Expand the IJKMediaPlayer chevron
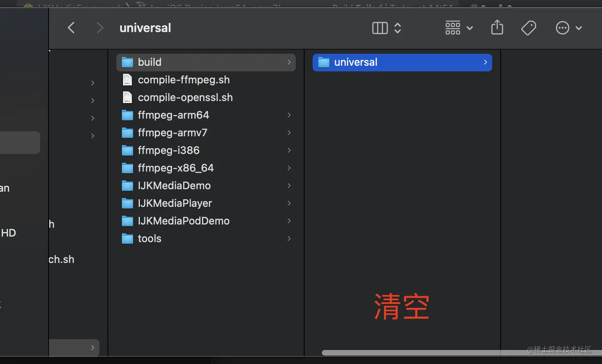 click(x=289, y=203)
